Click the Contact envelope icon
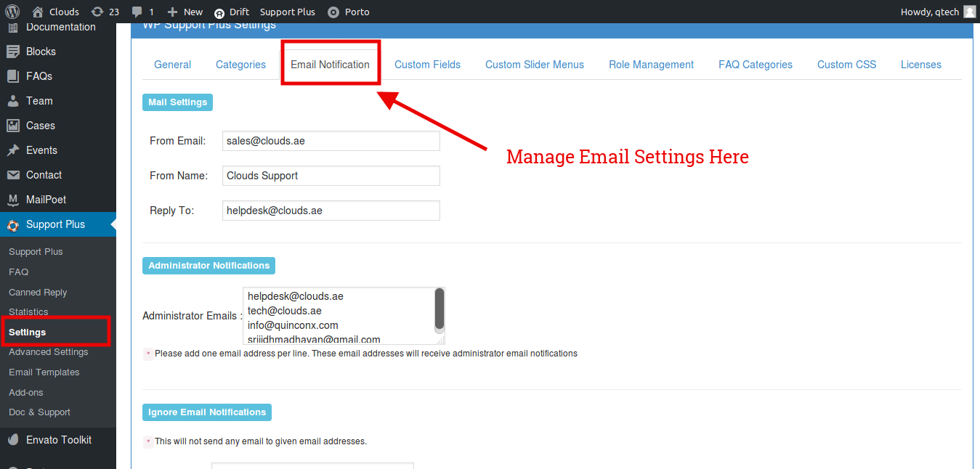980x469 pixels. (13, 175)
